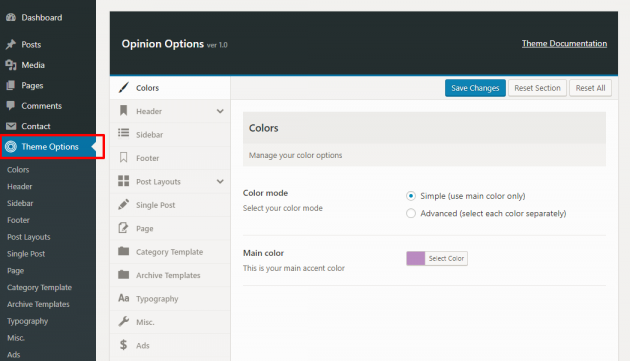This screenshot has width=630, height=361.
Task: Open the Misc. options tab
Action: (x=170, y=322)
